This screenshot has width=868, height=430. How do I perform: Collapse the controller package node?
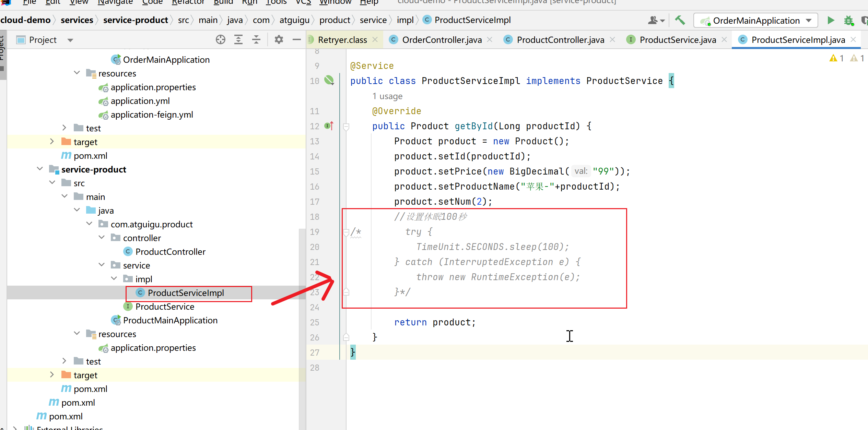pos(102,238)
